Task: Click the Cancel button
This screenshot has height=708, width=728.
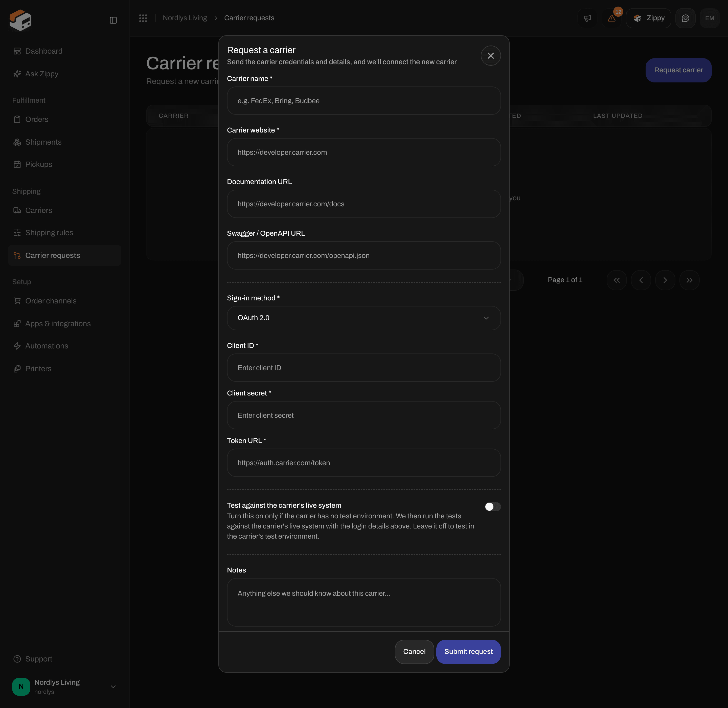Action: pos(414,652)
